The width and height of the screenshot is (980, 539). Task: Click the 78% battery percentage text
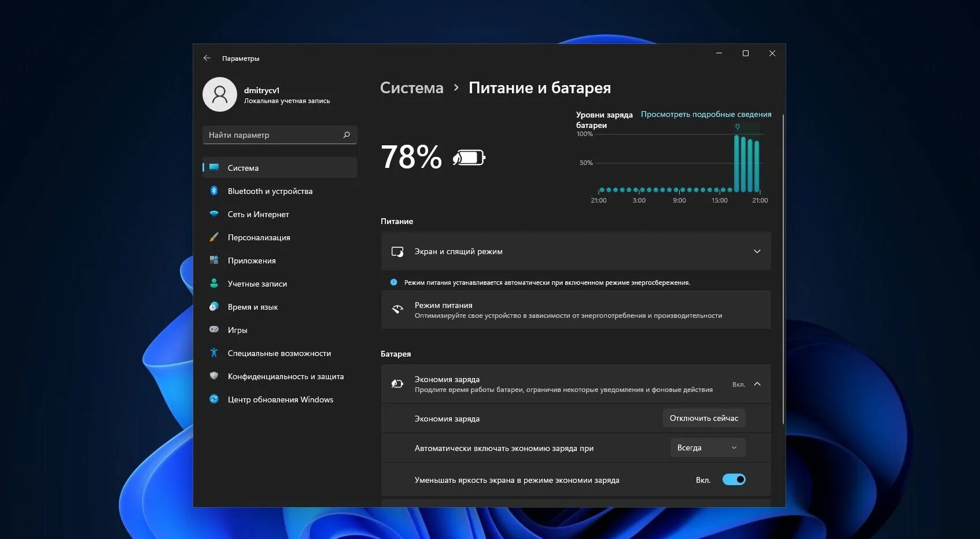[x=411, y=157]
